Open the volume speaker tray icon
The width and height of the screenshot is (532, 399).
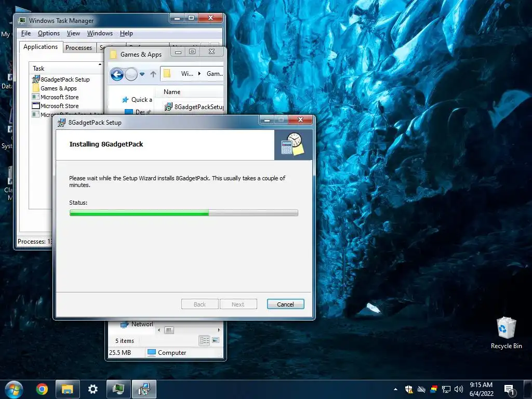pyautogui.click(x=458, y=389)
